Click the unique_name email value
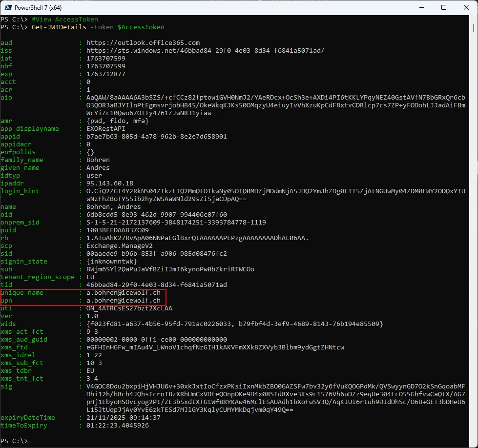The width and height of the screenshot is (478, 448). point(124,293)
